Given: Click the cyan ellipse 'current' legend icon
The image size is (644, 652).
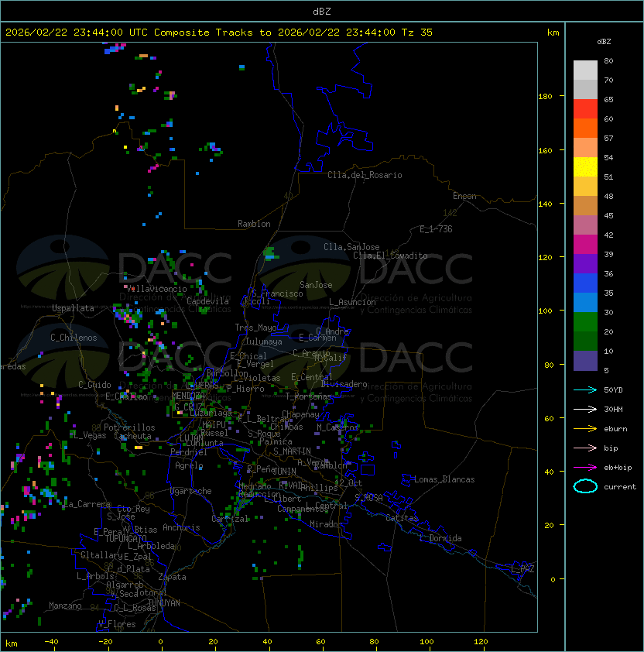Looking at the screenshot, I should click(x=585, y=486).
